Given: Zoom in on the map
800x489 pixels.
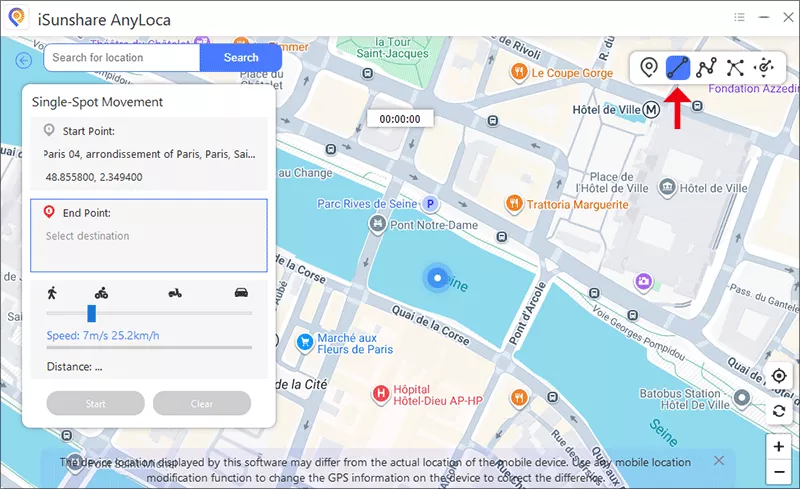Looking at the screenshot, I should click(779, 446).
